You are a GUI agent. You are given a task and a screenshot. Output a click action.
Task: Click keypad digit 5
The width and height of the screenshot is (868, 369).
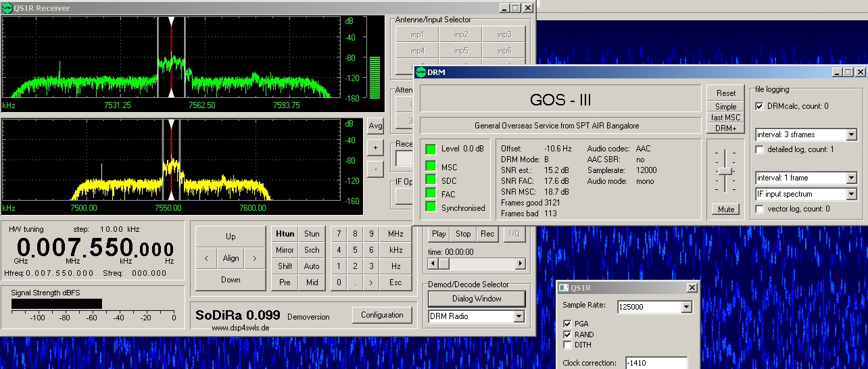[355, 250]
